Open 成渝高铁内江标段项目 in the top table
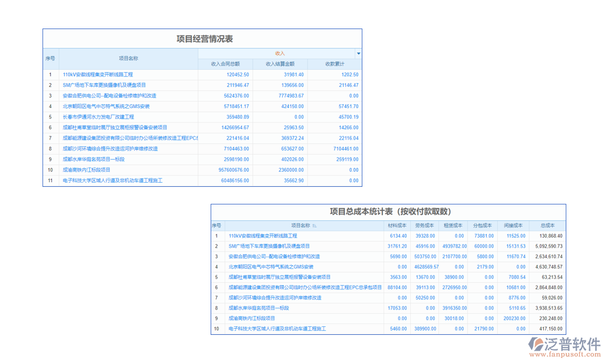 click(x=87, y=170)
